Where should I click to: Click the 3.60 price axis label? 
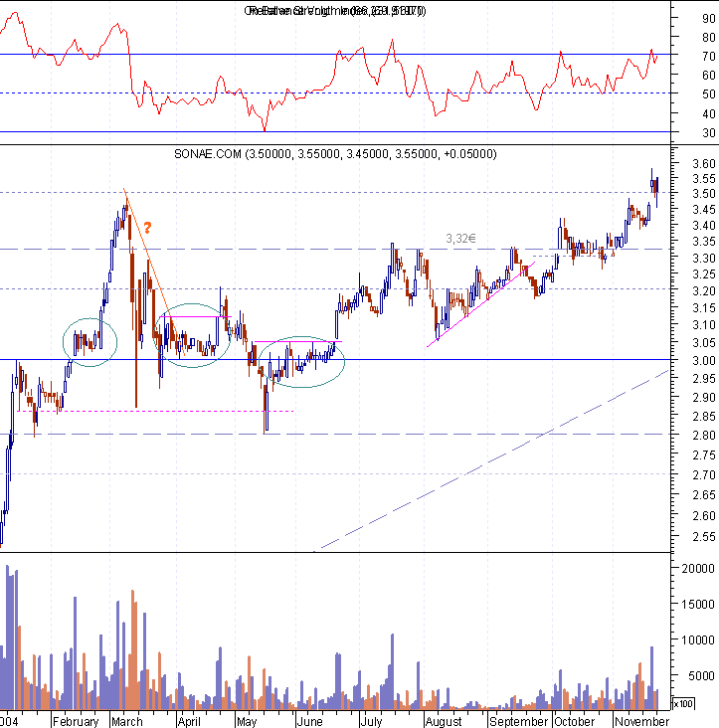click(704, 163)
